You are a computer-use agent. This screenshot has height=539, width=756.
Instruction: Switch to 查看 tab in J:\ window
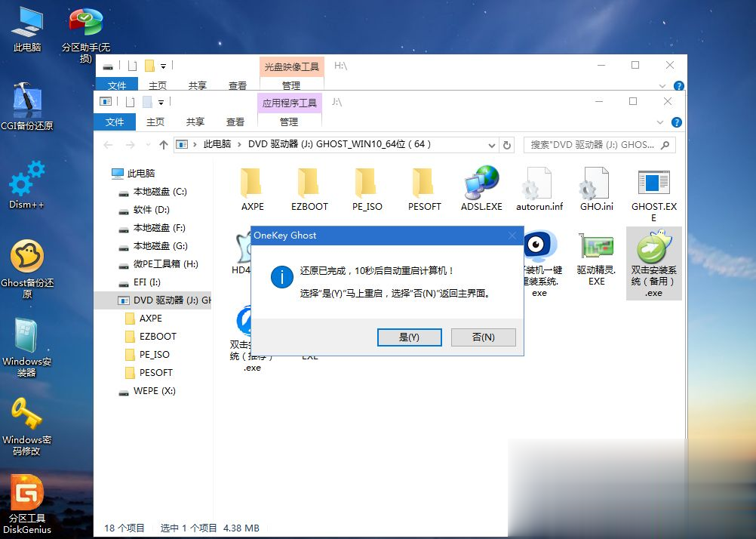tap(235, 122)
